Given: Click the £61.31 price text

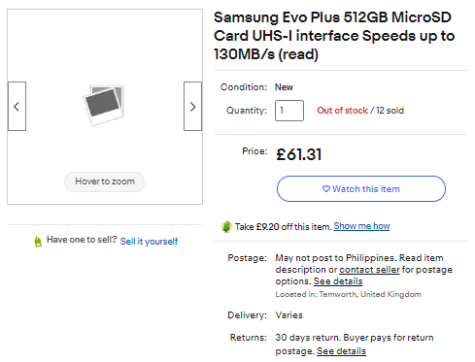Looking at the screenshot, I should point(299,155).
